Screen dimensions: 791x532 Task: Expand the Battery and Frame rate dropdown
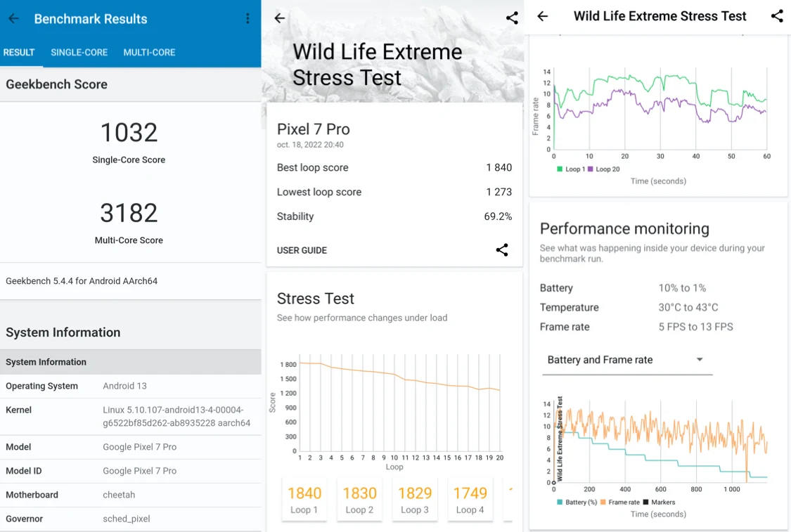click(626, 360)
